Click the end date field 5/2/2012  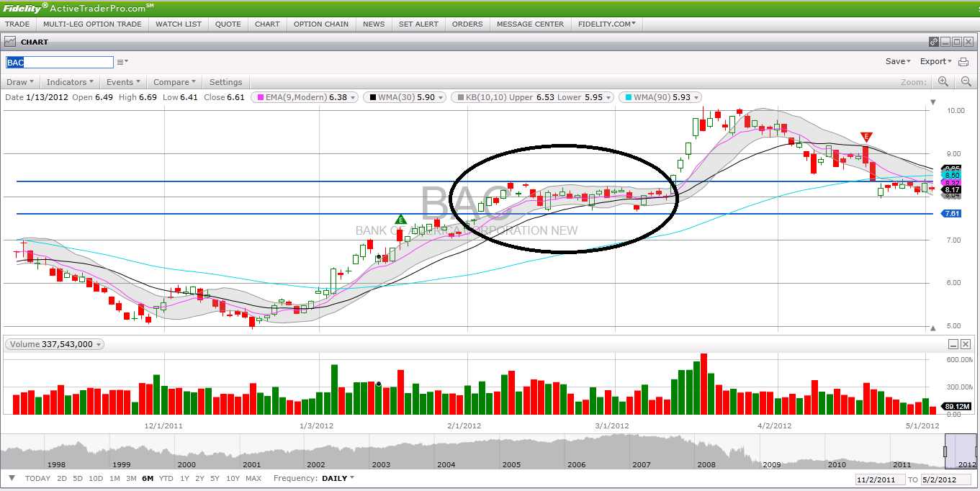click(x=946, y=479)
